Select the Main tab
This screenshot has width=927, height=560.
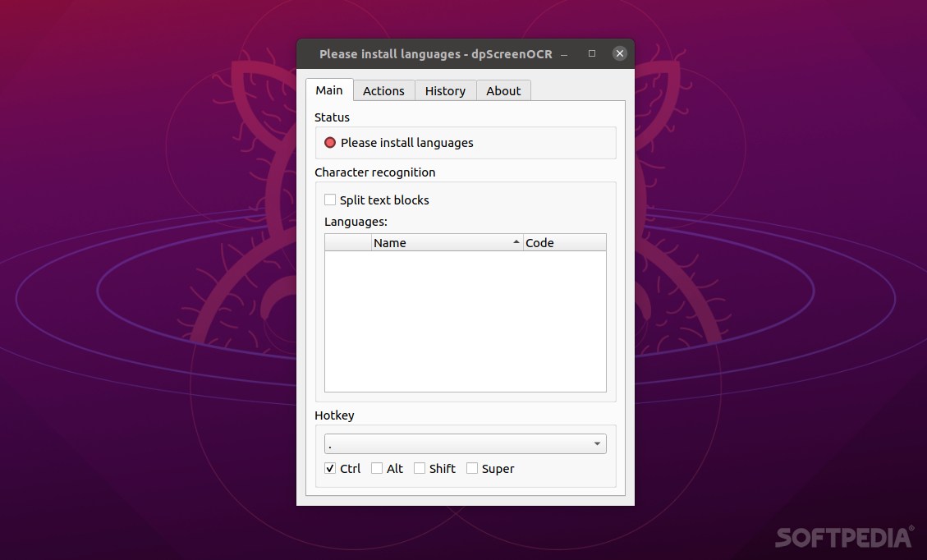point(328,90)
